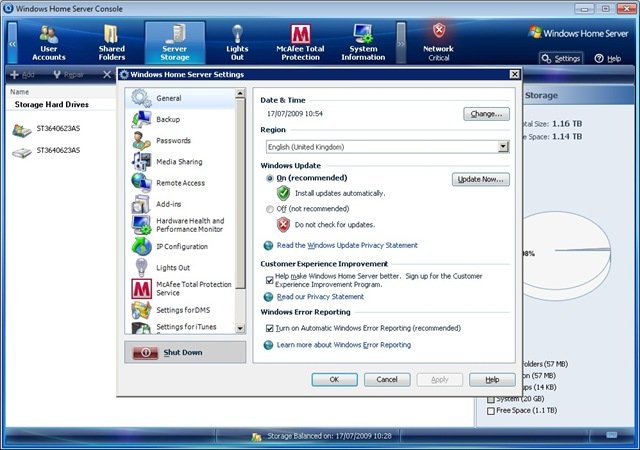Open the Region dropdown list
The height and width of the screenshot is (450, 640).
pos(503,147)
